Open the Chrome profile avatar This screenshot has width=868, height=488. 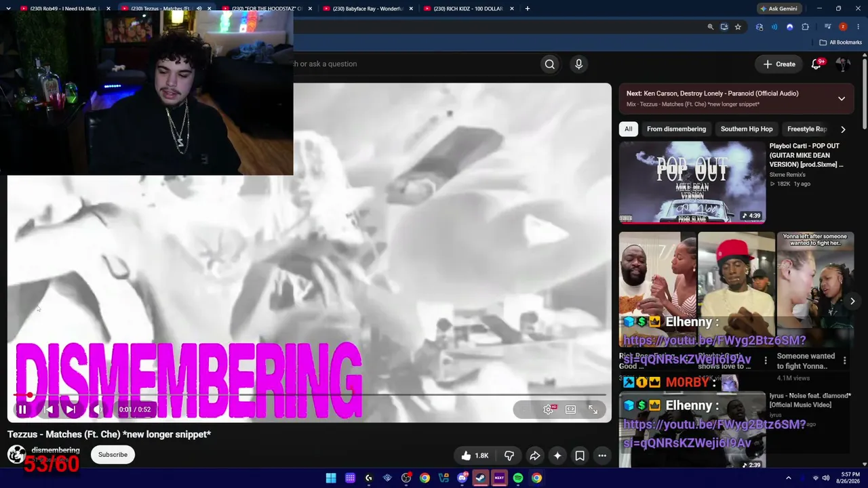[843, 27]
